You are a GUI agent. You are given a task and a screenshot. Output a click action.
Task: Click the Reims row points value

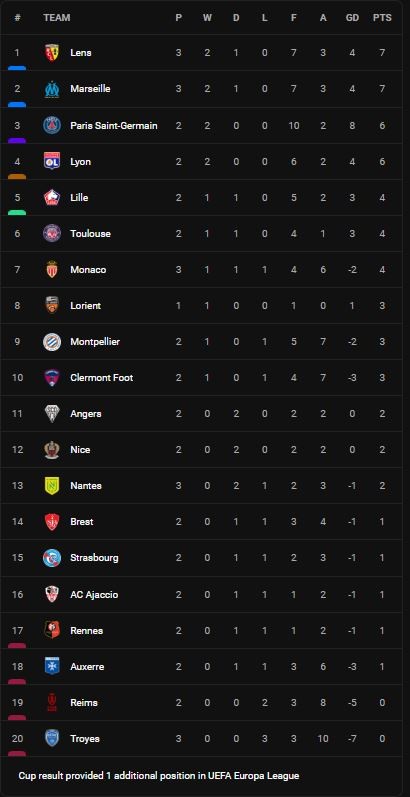click(382, 702)
